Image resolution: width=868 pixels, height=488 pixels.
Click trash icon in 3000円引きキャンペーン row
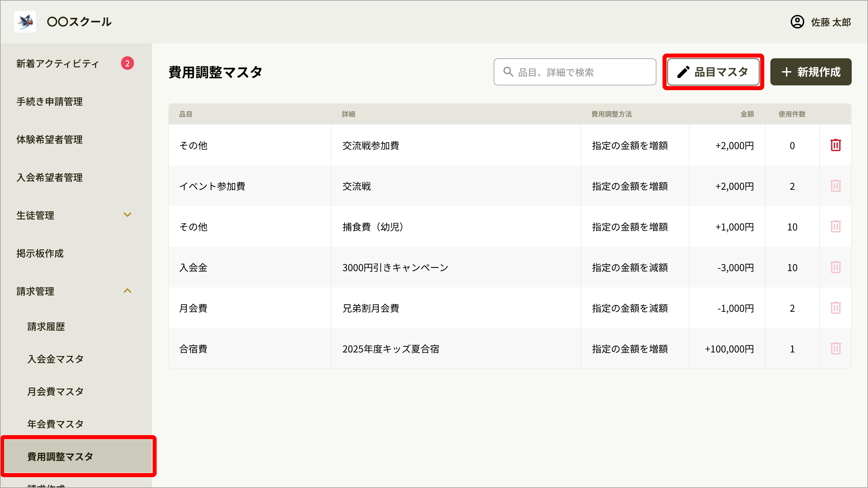835,267
